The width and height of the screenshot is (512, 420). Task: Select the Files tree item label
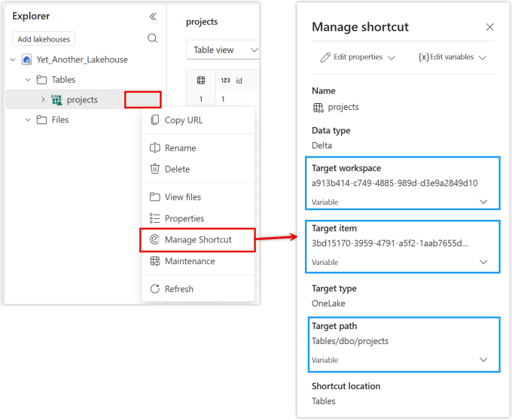[60, 120]
